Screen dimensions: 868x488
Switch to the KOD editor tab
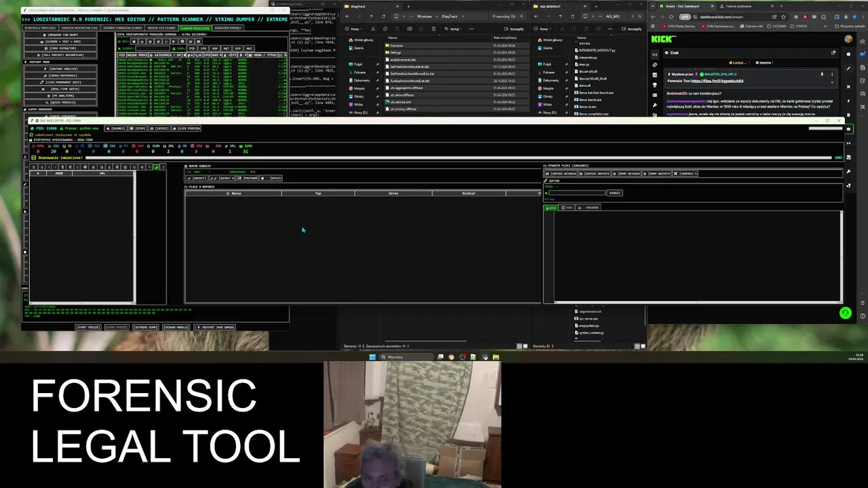[x=551, y=207]
